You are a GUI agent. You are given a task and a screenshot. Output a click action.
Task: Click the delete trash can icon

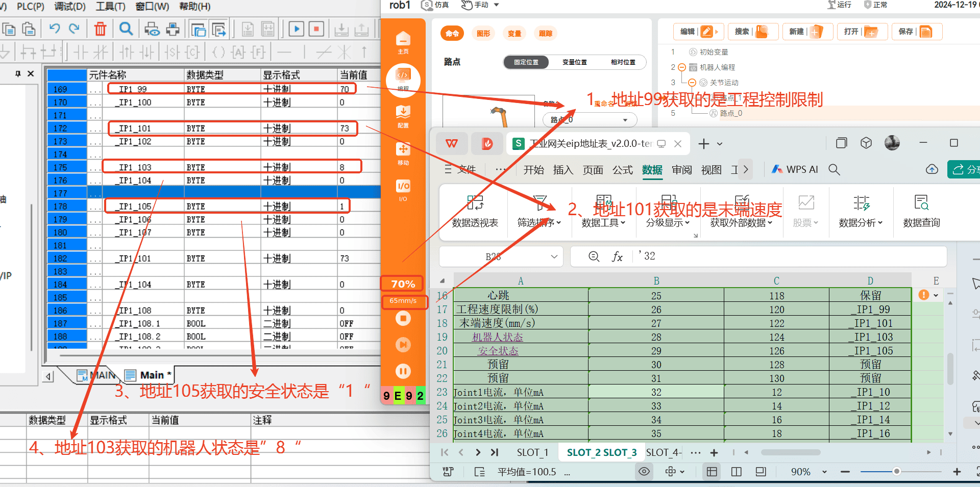(100, 29)
